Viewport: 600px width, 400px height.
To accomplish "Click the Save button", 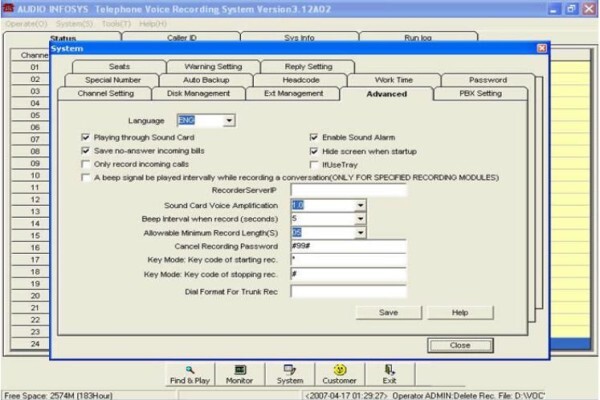I will (388, 312).
